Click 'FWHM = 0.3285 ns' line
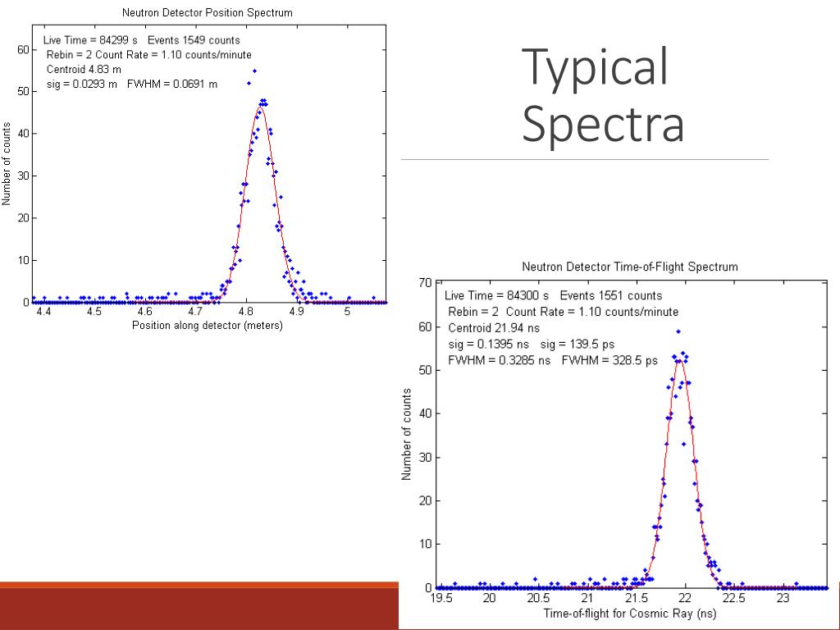Image resolution: width=840 pixels, height=630 pixels. pos(553,360)
